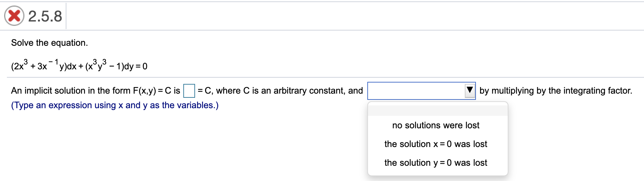
Task: Click the "= 0" ending the equation
Action: coord(142,66)
